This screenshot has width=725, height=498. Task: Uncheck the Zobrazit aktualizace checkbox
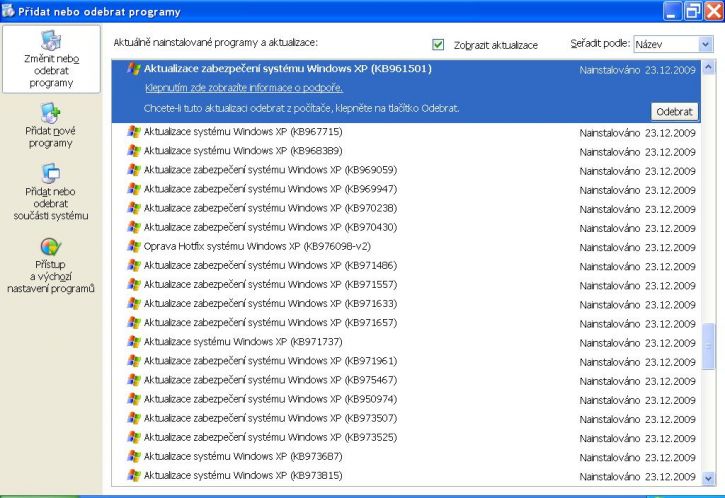438,44
